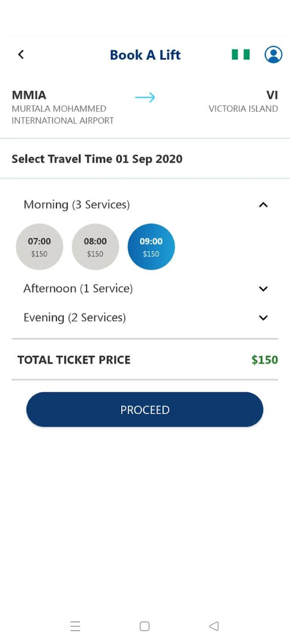Collapse the Morning services chevron

pos(263,205)
